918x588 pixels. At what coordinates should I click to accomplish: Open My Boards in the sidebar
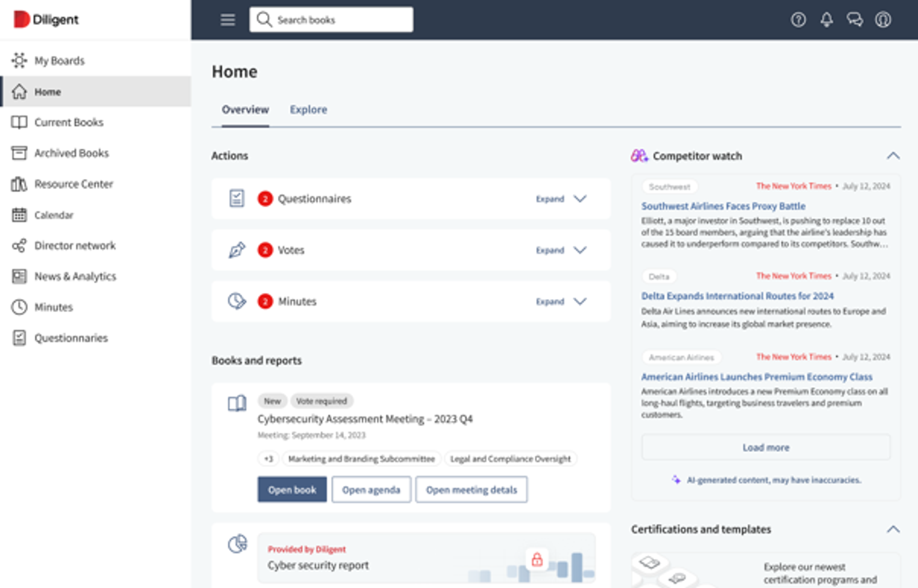(95, 60)
